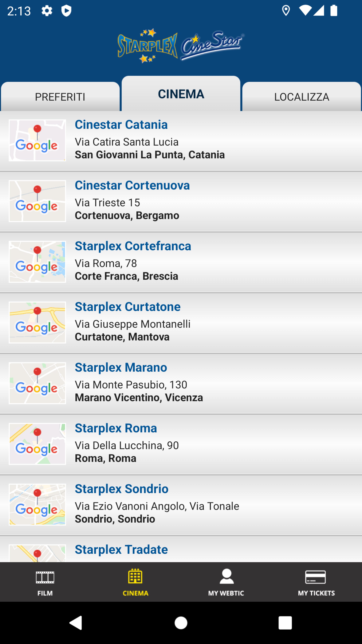Select Starplex Sondrio cinema

[x=122, y=489]
